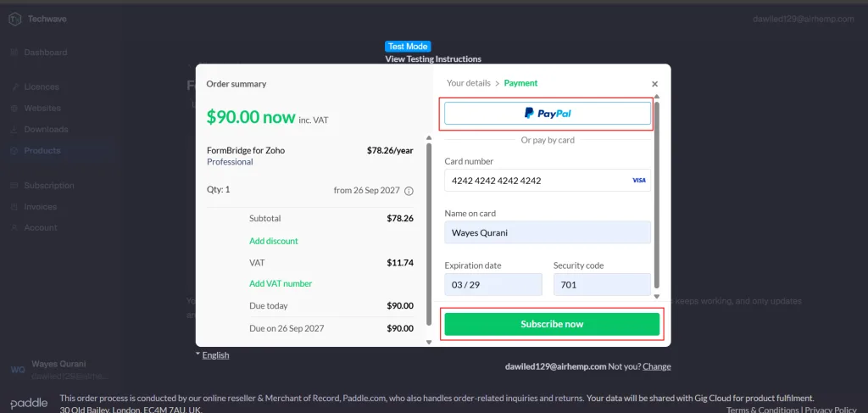Click the Downloads arrow icon
Viewport: 868px width, 413px height.
coord(14,129)
